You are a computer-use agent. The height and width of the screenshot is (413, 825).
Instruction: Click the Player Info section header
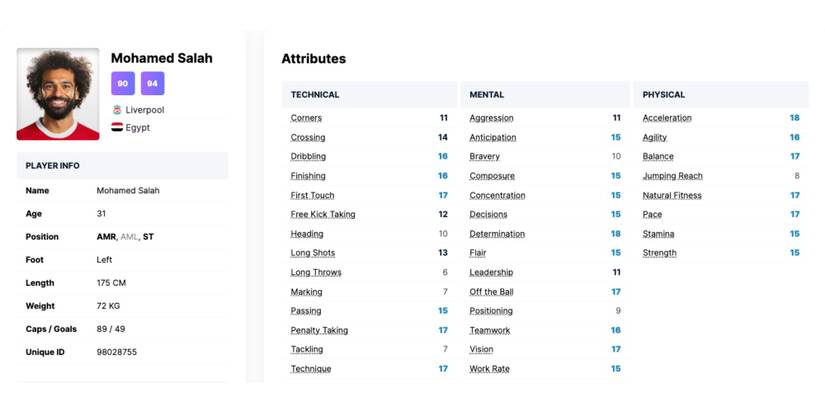53,166
